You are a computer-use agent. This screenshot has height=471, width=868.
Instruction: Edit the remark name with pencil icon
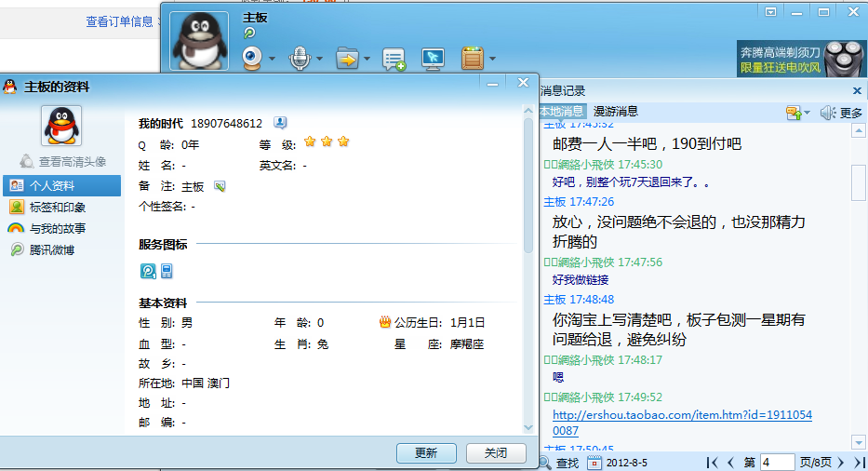pyautogui.click(x=220, y=186)
